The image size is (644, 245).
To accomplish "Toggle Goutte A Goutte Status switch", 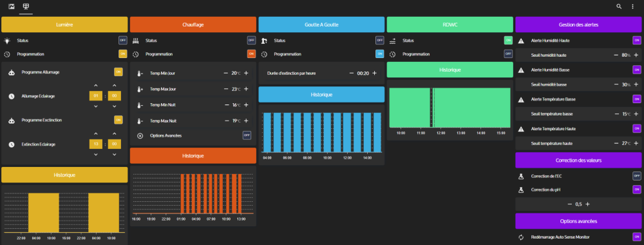I will pos(380,40).
